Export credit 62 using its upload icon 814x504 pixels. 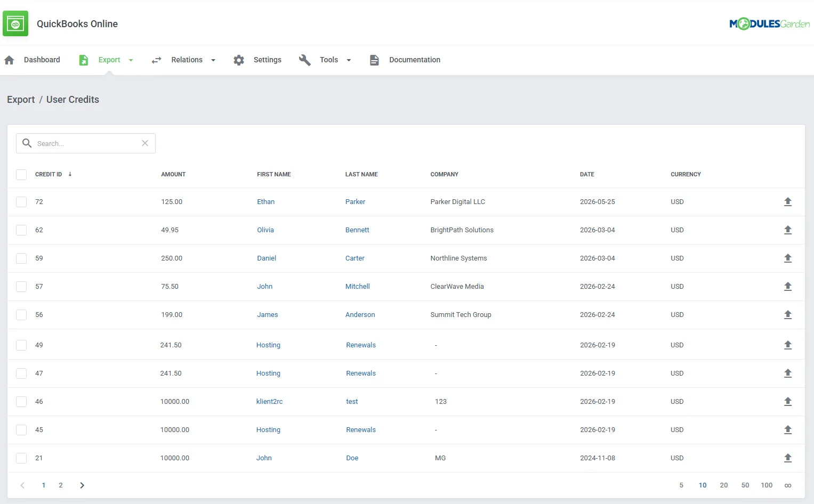pyautogui.click(x=788, y=230)
